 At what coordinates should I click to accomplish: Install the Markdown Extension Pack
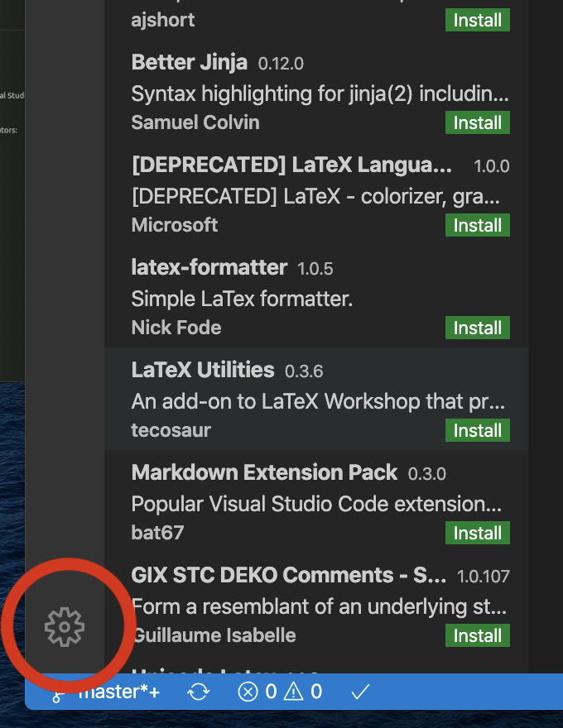pos(477,533)
